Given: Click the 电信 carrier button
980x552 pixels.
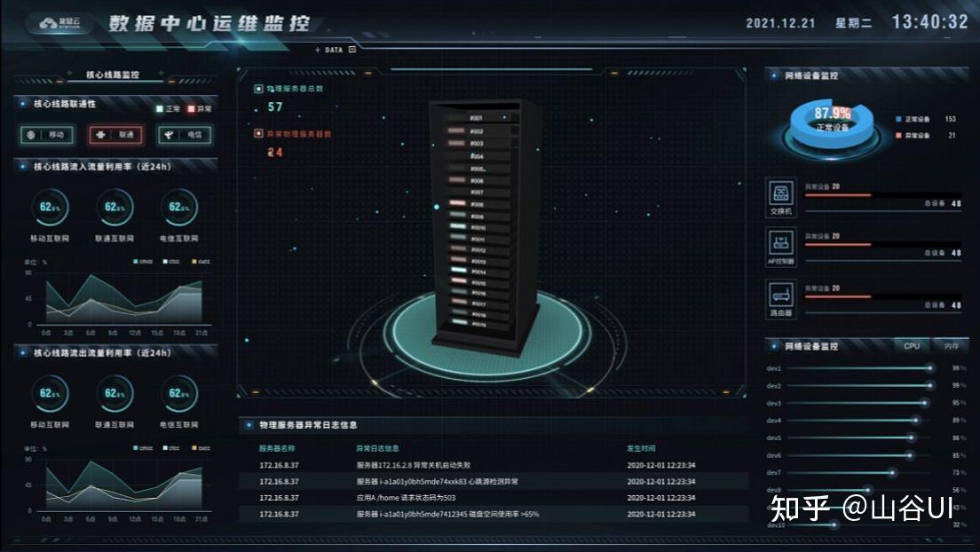Looking at the screenshot, I should pyautogui.click(x=185, y=135).
